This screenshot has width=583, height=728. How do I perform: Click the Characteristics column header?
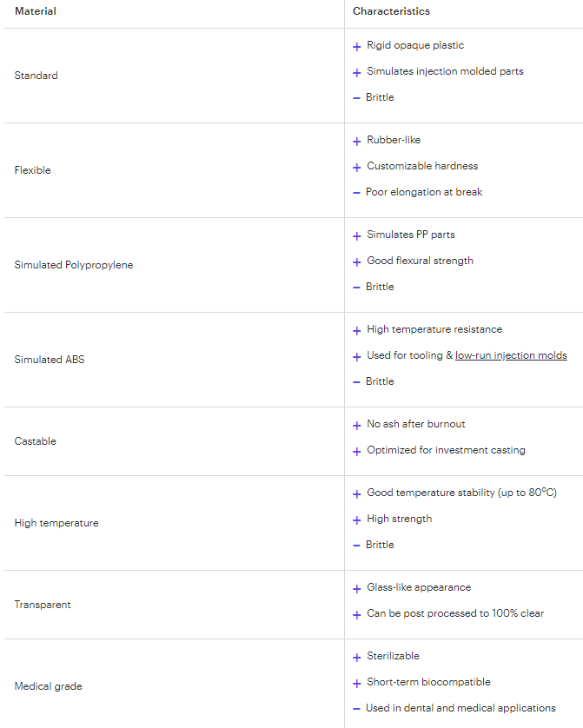point(391,11)
